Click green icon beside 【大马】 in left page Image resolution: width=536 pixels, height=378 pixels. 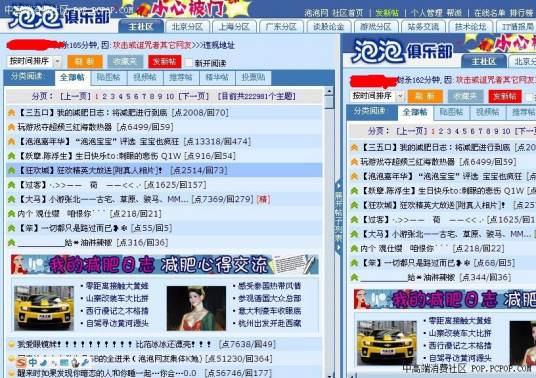point(12,199)
